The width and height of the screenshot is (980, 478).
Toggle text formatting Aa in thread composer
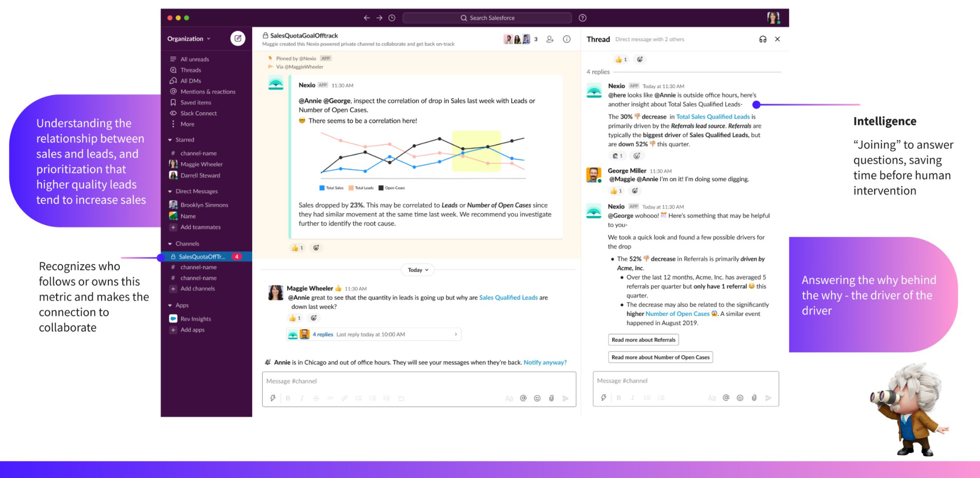point(712,398)
